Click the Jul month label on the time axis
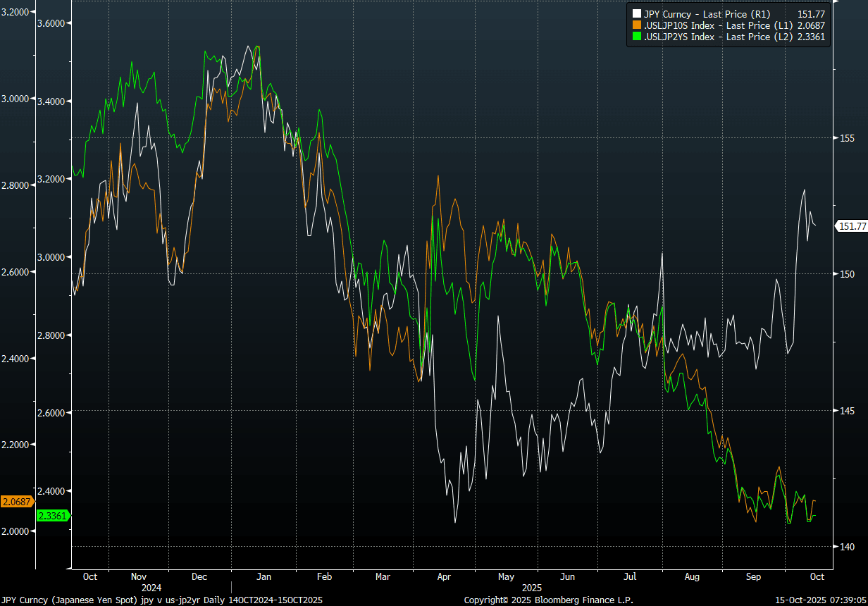The width and height of the screenshot is (868, 606). tap(630, 576)
